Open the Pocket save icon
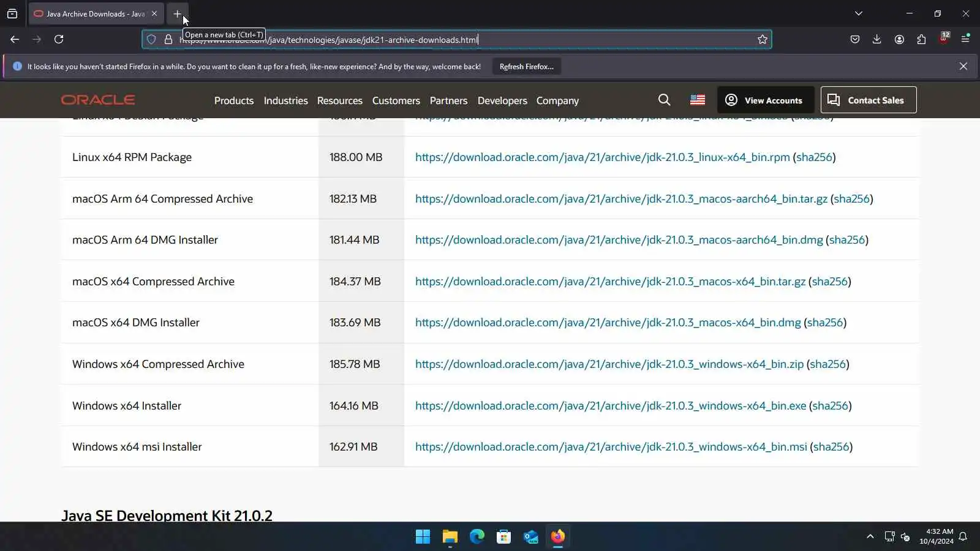This screenshot has width=980, height=551. point(855,39)
